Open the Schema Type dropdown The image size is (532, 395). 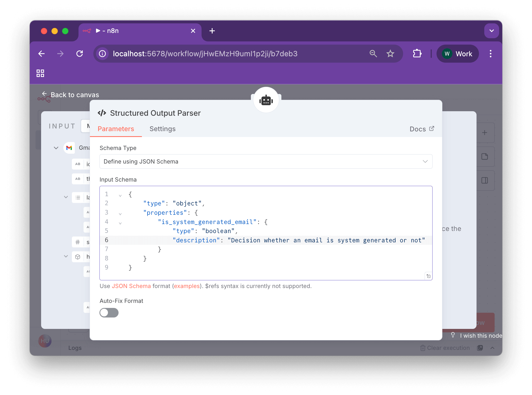pos(265,161)
